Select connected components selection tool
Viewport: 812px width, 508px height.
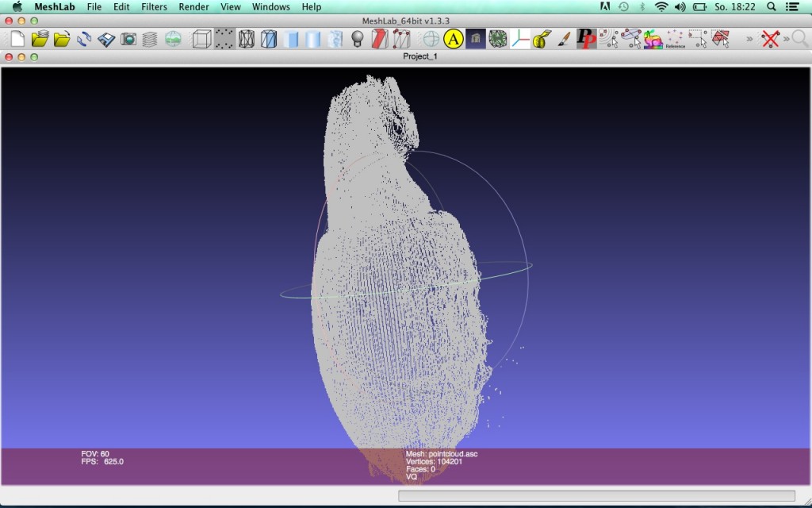click(x=608, y=39)
